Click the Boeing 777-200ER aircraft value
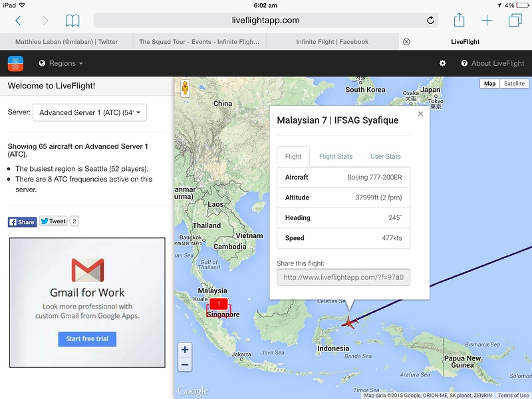Viewport: 532px width, 399px height. (374, 177)
